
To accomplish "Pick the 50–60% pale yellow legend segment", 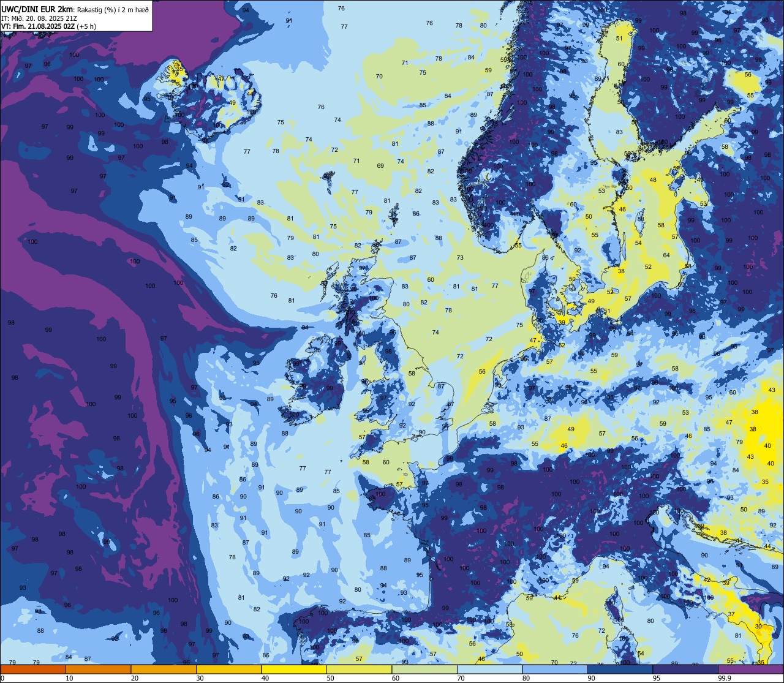I will [x=359, y=669].
